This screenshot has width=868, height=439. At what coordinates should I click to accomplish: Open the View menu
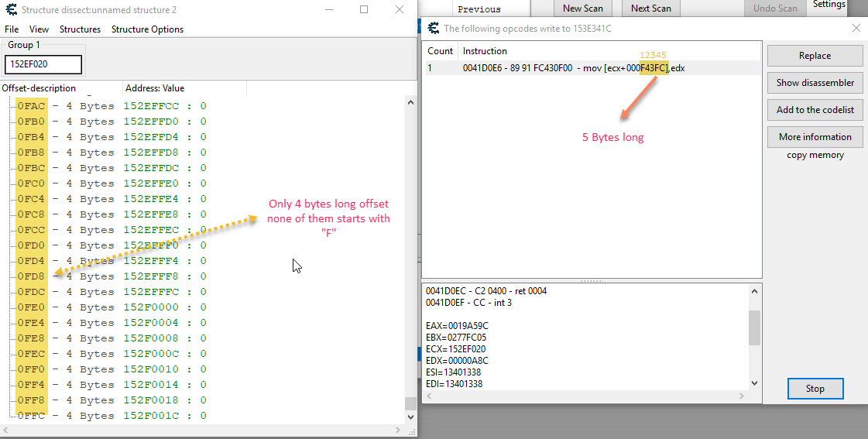[x=39, y=29]
